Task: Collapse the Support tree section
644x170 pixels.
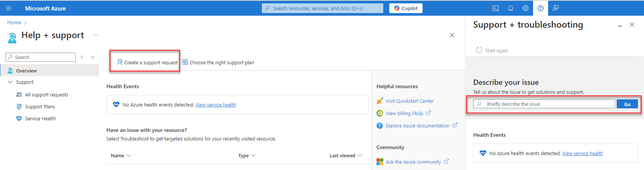Action: tap(10, 82)
